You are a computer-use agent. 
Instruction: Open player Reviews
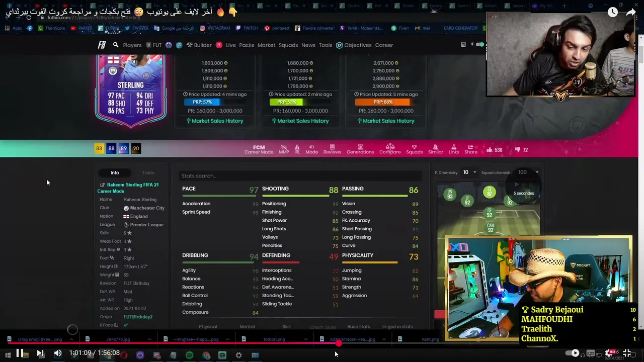[x=332, y=149]
